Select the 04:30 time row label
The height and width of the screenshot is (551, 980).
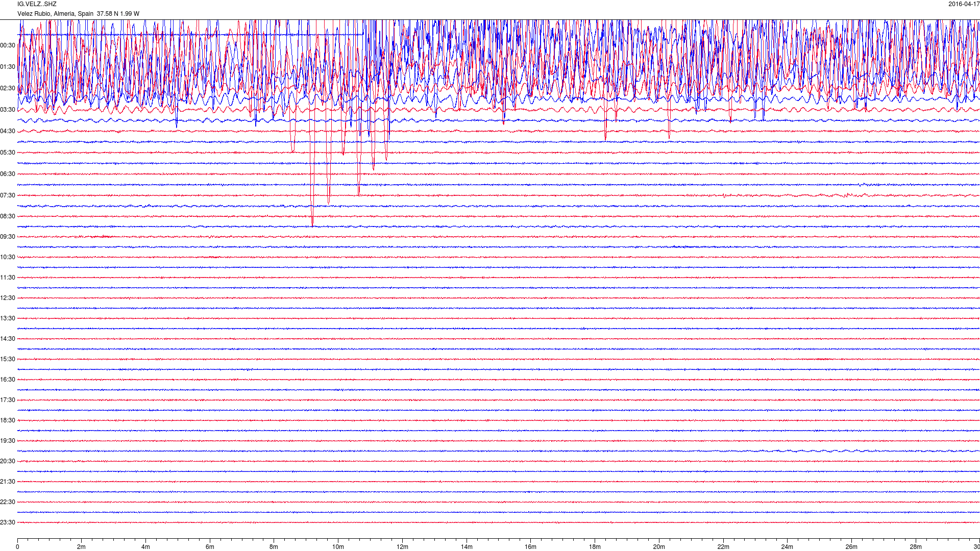(x=8, y=131)
